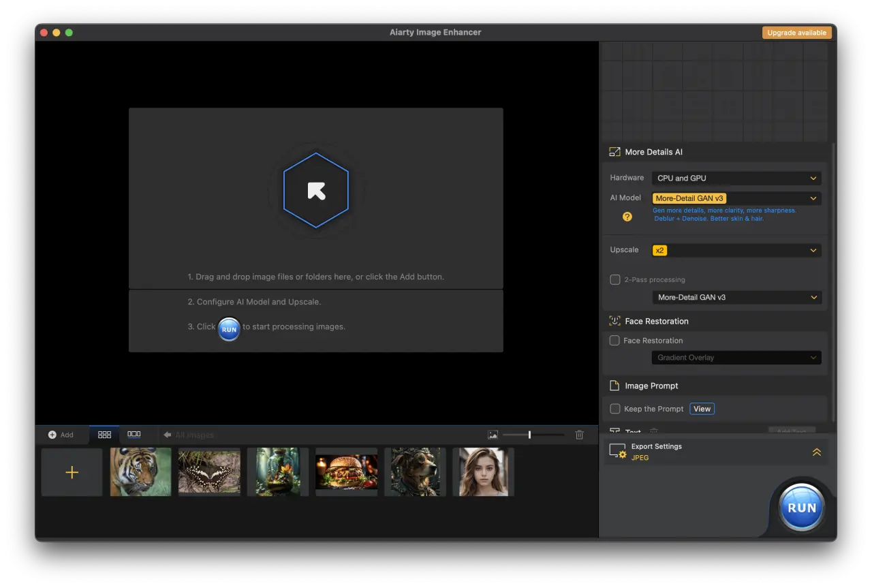The width and height of the screenshot is (872, 588).
Task: Switch to grid thumbnail view
Action: [x=104, y=435]
